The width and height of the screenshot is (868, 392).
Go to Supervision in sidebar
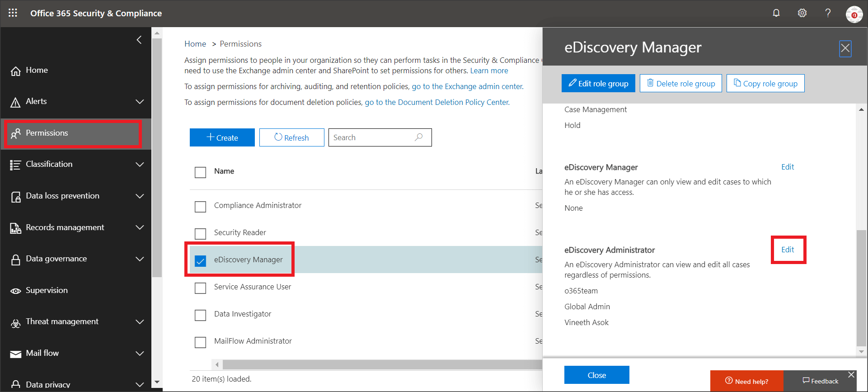point(47,290)
